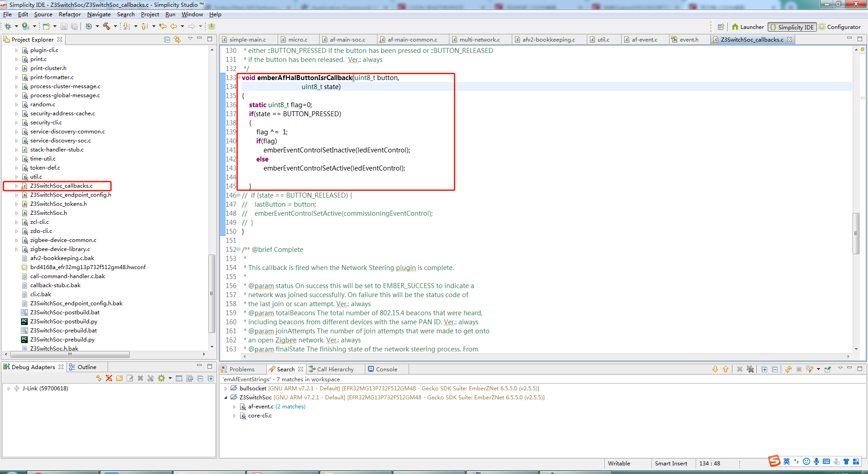Expand the af-event.c search matches
Viewport: 868px width, 474px height.
(235, 407)
